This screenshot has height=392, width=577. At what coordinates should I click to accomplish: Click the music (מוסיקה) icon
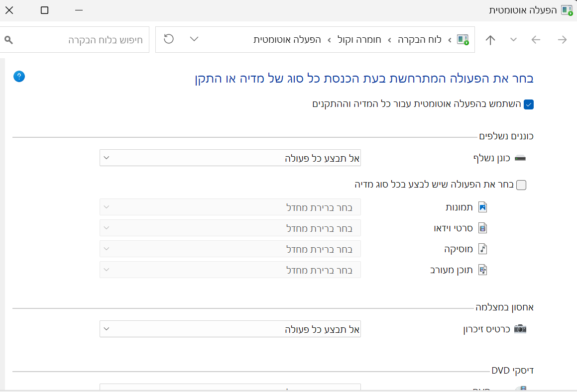click(x=482, y=248)
